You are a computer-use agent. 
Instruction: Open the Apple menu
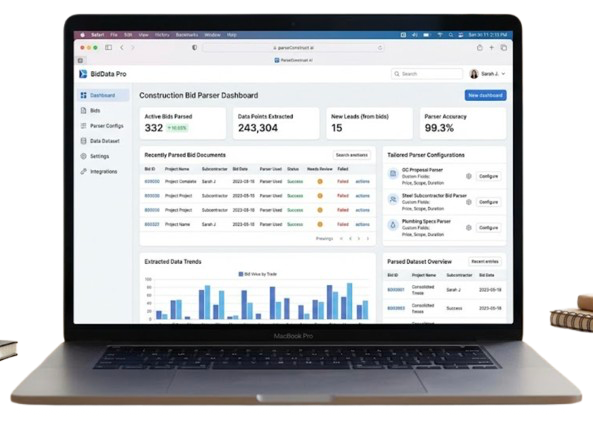(x=82, y=35)
